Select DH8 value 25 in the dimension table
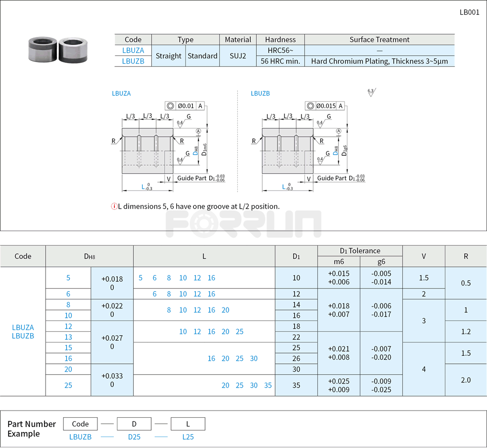Viewport: 487px width, 448px height. (x=68, y=385)
